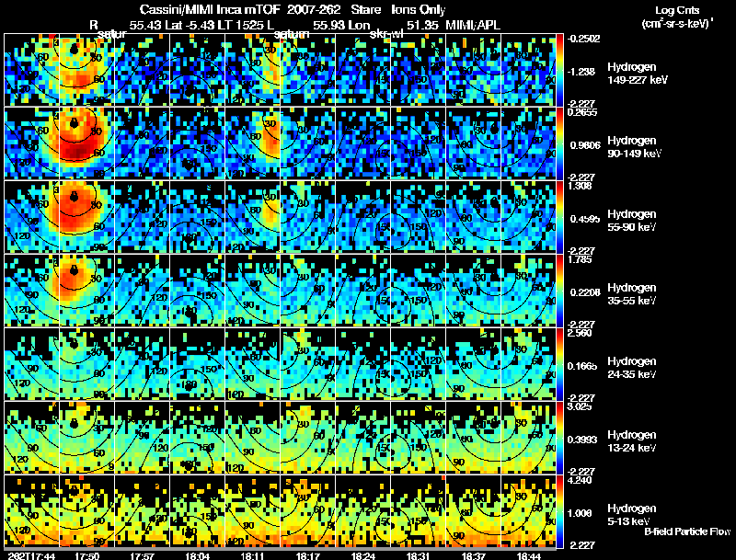Click the color scale for the 5-13 keV row

[x=560, y=511]
